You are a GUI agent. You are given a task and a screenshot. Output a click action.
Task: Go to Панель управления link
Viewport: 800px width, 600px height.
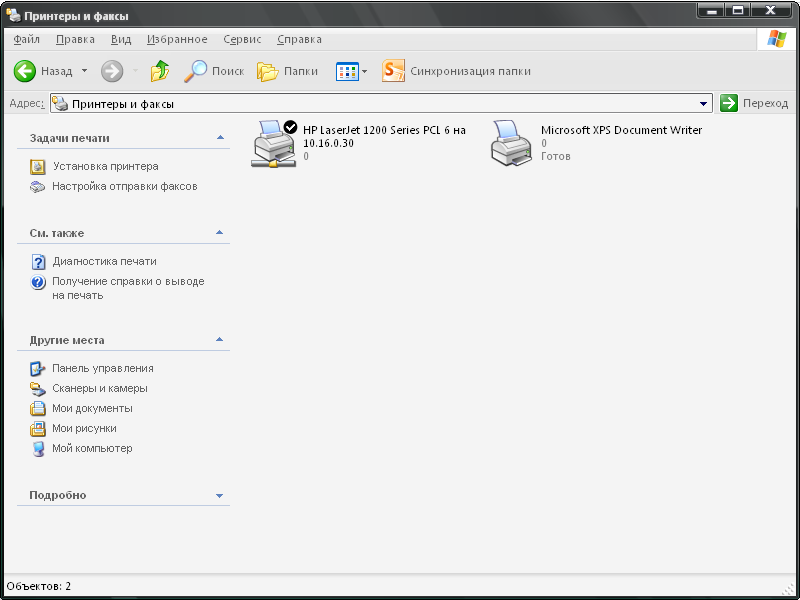point(103,368)
